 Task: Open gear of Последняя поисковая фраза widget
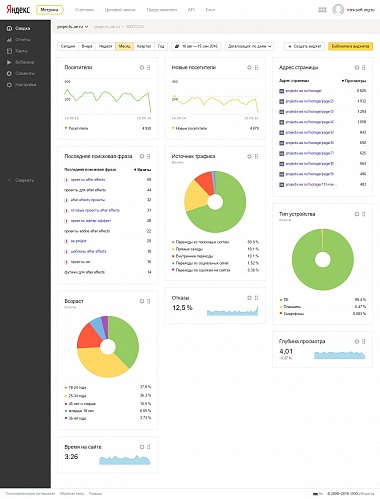click(x=142, y=156)
